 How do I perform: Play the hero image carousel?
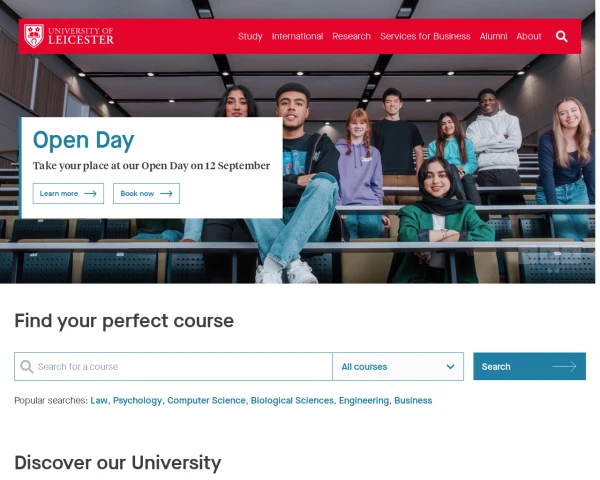click(551, 254)
